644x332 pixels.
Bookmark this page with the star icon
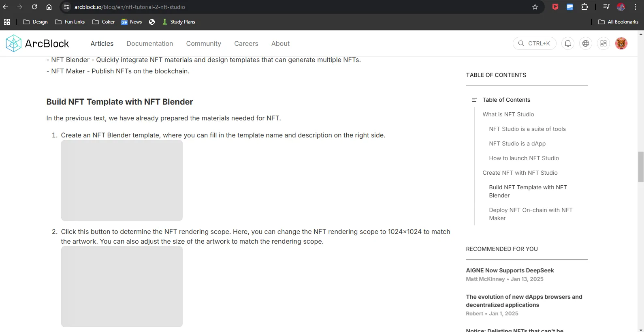[x=535, y=7]
